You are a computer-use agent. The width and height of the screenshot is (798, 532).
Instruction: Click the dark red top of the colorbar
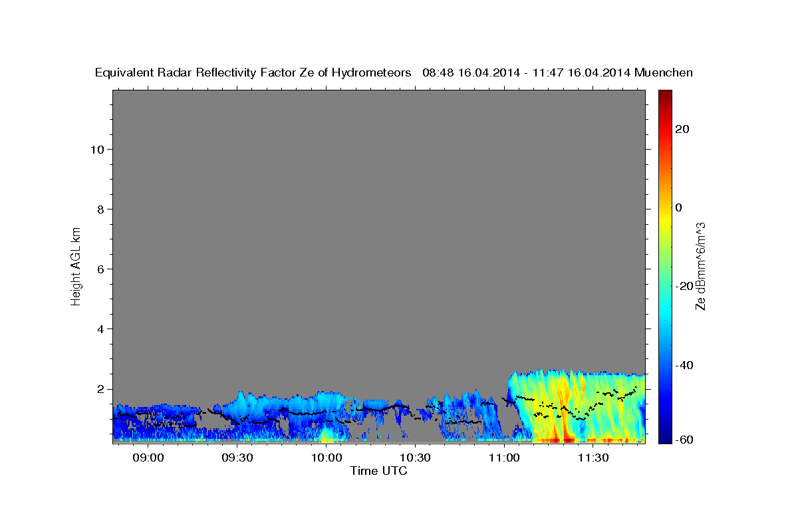pyautogui.click(x=665, y=96)
